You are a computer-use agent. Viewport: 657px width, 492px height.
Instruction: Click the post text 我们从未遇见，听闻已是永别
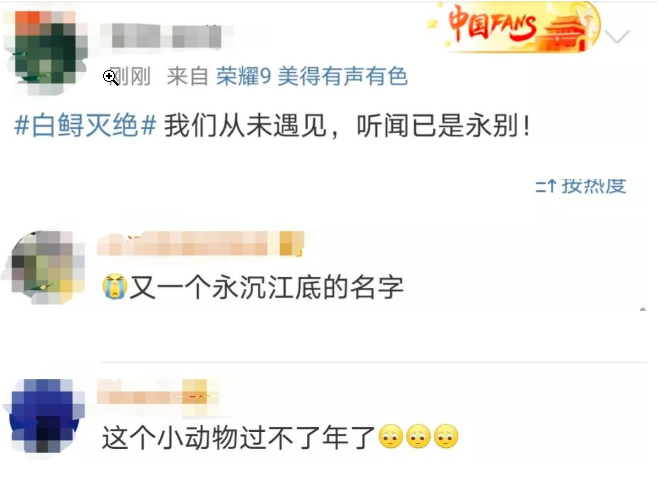(347, 125)
